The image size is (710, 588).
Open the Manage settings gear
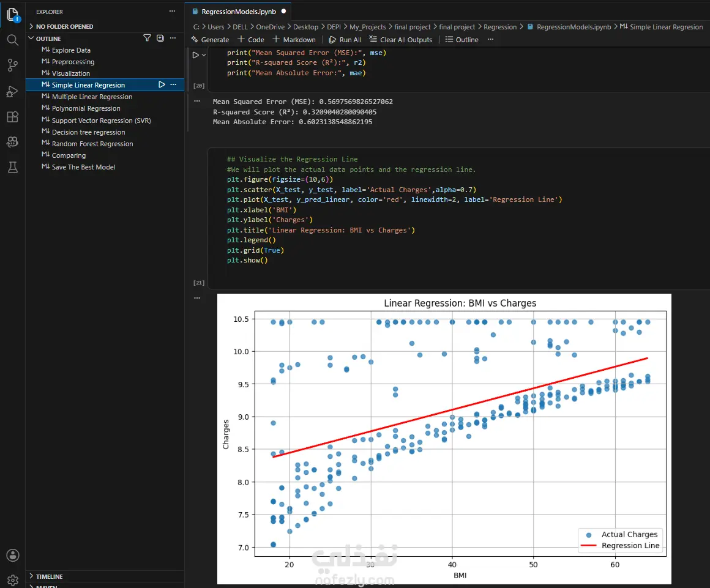[x=13, y=580]
